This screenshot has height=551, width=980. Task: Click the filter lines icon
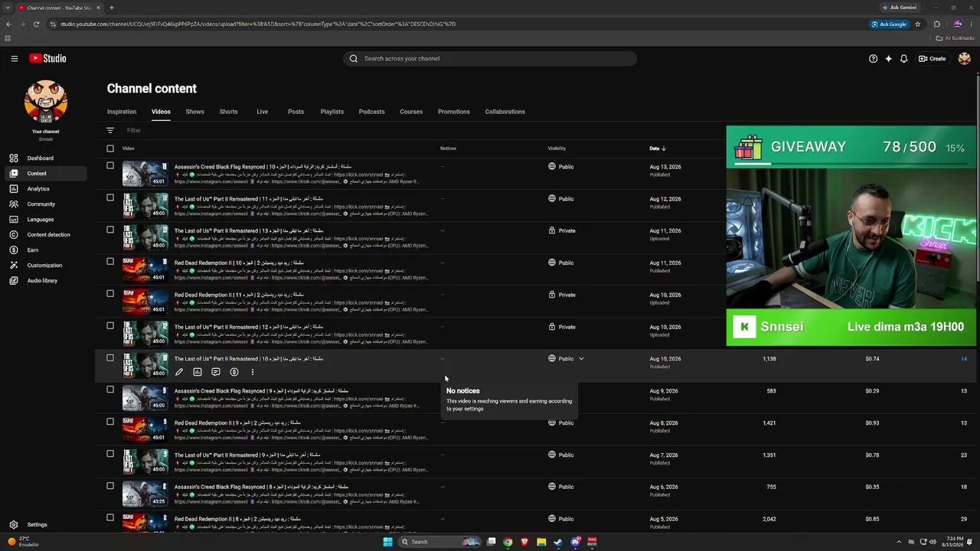pos(110,130)
